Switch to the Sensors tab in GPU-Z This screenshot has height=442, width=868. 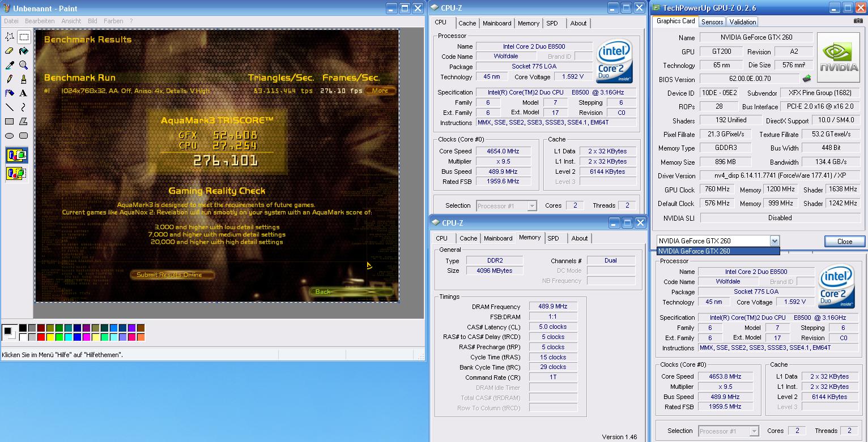(712, 22)
